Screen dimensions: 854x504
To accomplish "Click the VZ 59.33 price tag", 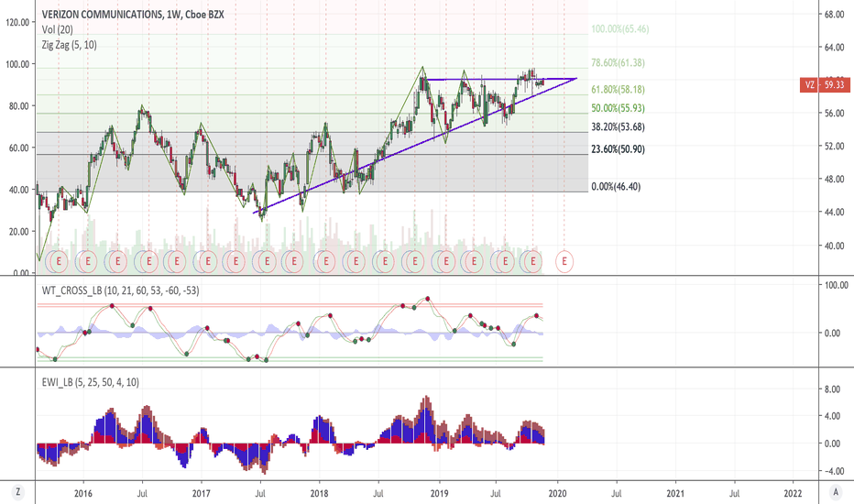I will (x=825, y=85).
